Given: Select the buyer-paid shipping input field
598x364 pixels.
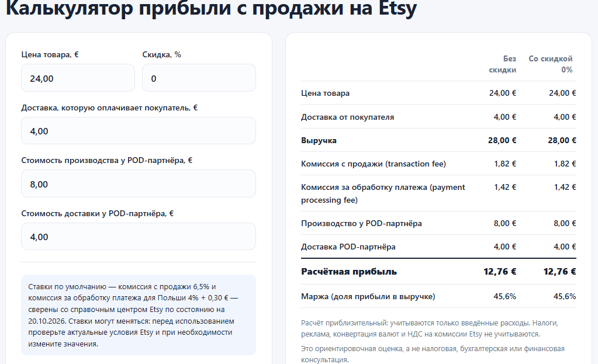Looking at the screenshot, I should tap(139, 131).
